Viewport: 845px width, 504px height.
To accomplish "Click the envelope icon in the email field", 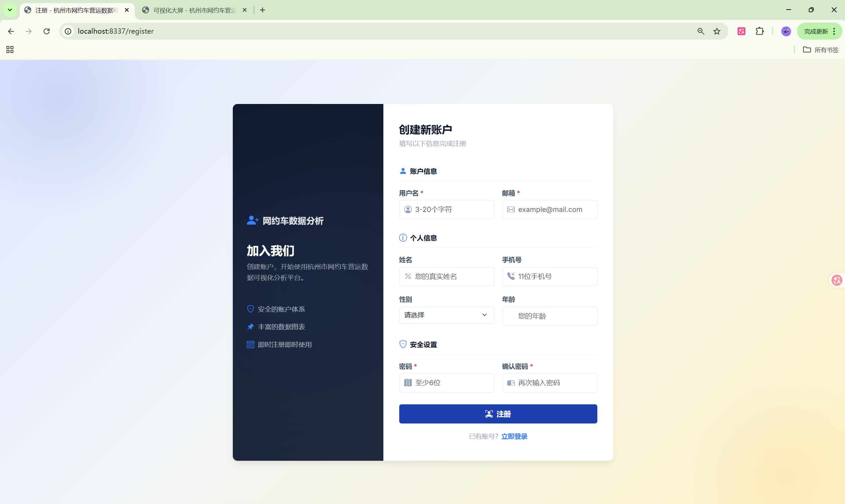I will coord(511,210).
